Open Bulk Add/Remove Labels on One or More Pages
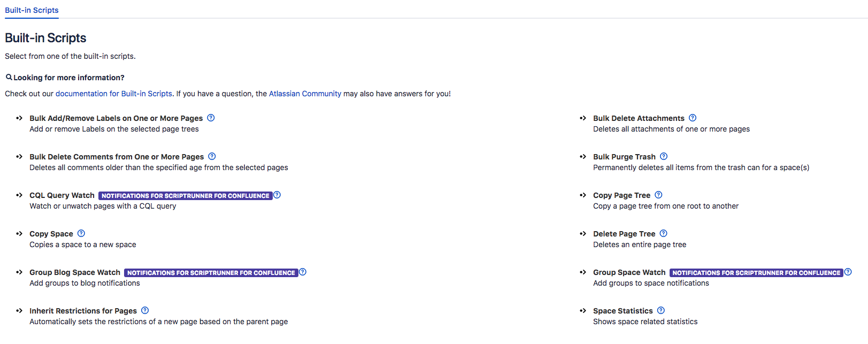 116,118
